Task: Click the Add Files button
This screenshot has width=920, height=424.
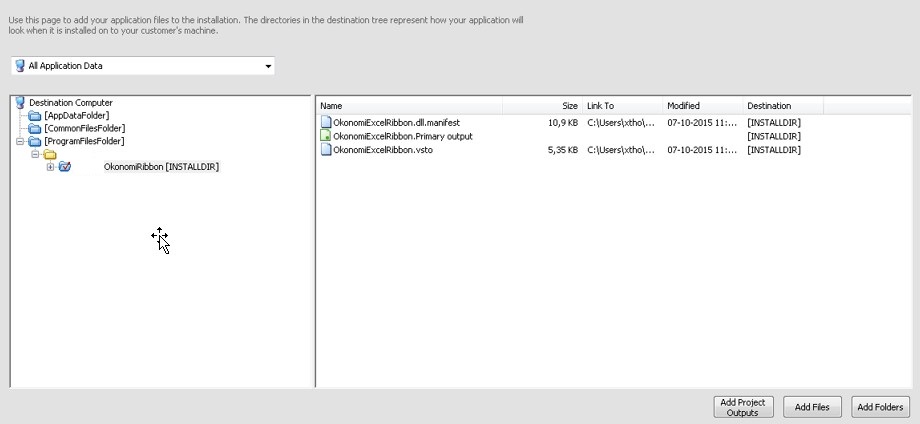Action: [812, 407]
